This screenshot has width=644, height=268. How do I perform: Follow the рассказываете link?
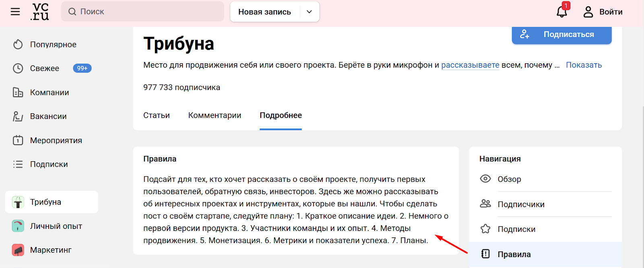tap(470, 65)
